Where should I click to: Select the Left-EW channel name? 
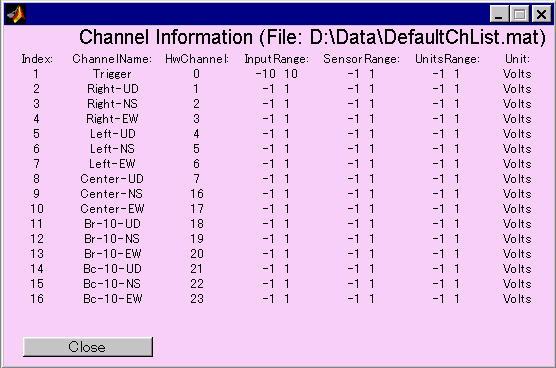pyautogui.click(x=112, y=164)
